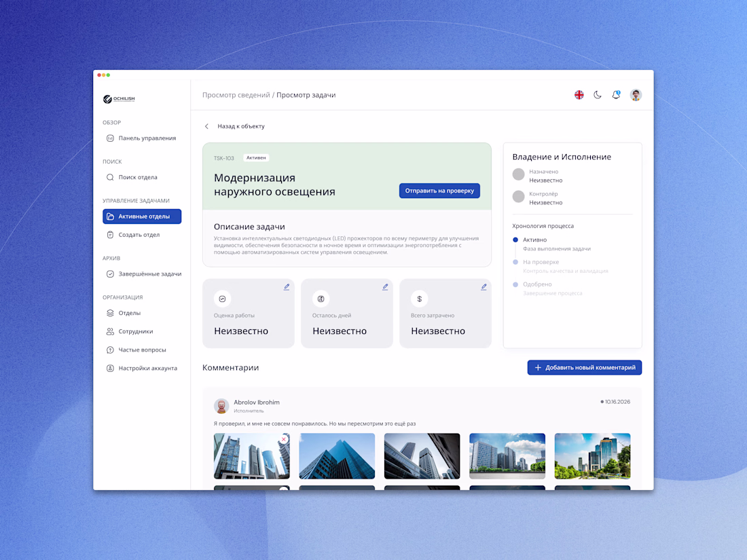Select На проверке timeline step marker
The width and height of the screenshot is (747, 560).
(515, 262)
